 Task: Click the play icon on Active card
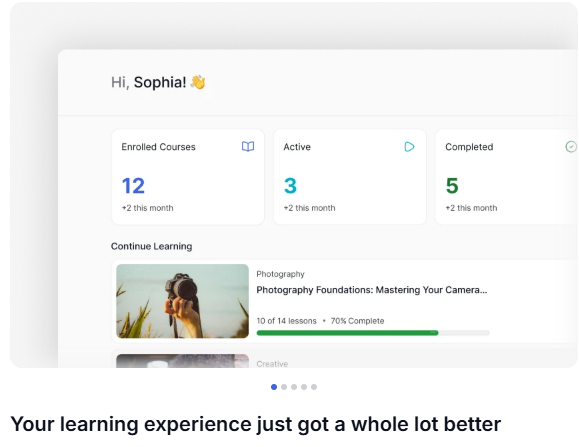409,147
